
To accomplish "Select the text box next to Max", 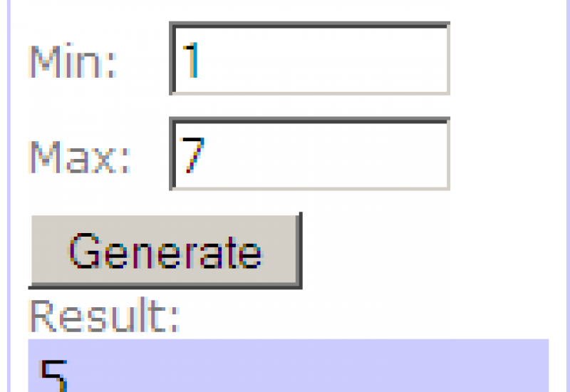I will pos(309,155).
